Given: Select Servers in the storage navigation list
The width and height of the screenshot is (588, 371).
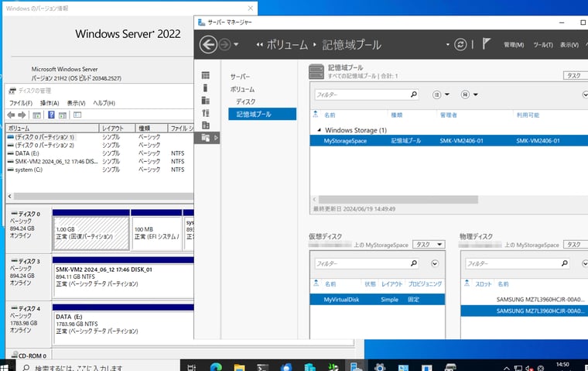Looking at the screenshot, I should point(240,77).
